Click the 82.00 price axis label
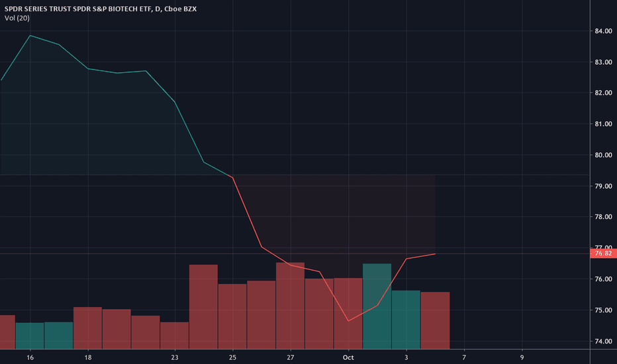 pyautogui.click(x=603, y=93)
